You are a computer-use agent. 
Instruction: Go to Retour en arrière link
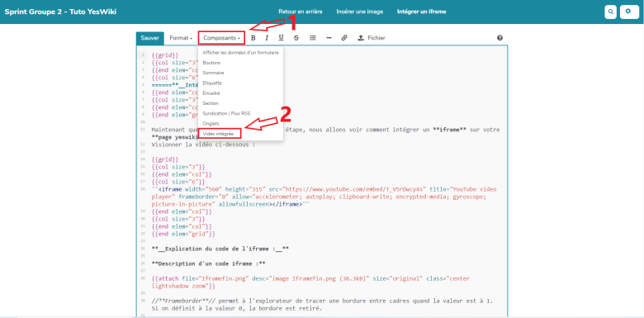point(301,12)
